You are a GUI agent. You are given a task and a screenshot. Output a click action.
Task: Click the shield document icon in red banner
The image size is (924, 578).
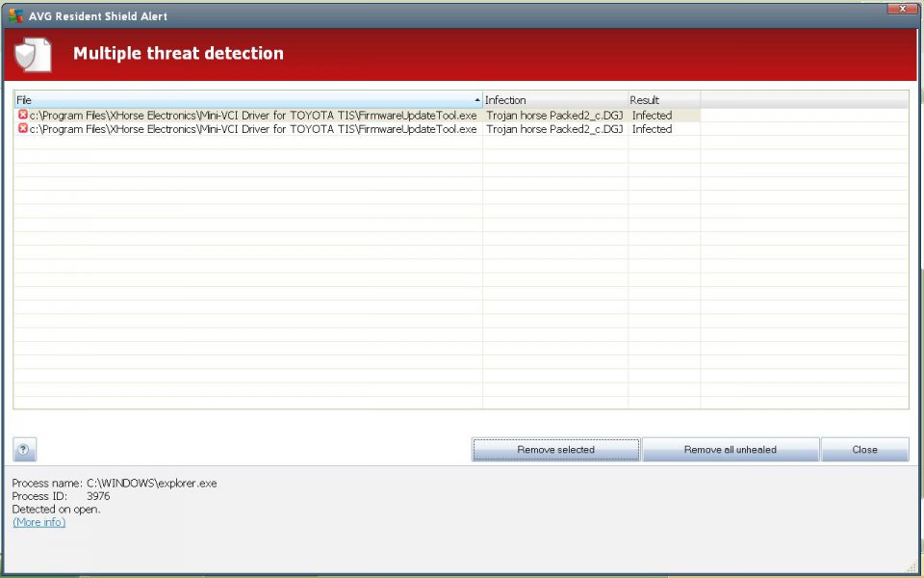click(33, 54)
